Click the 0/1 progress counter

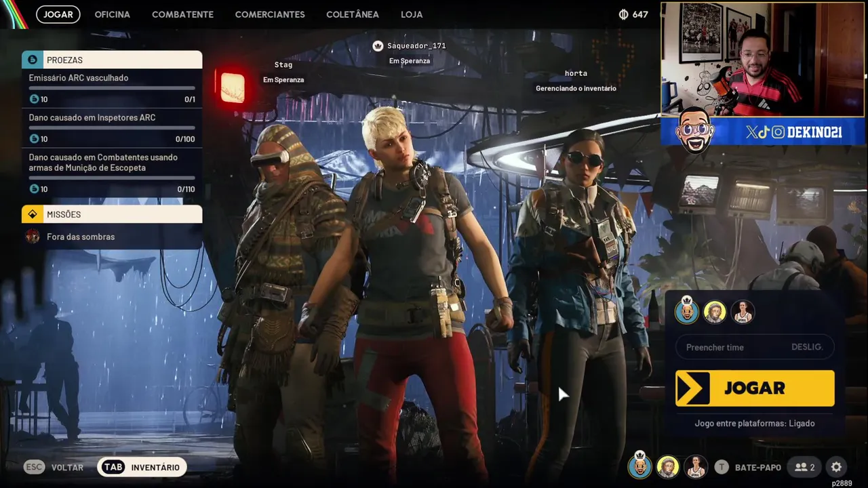click(190, 100)
